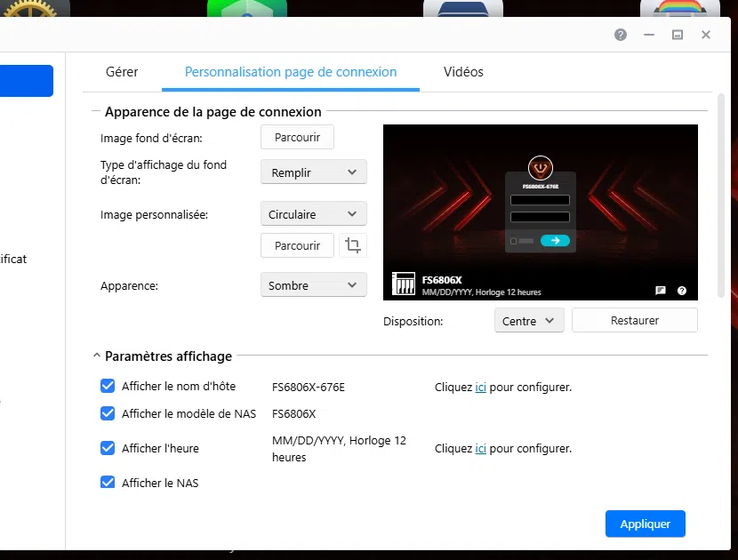The width and height of the screenshot is (738, 560).
Task: Open the rainbow icon app on desktop
Action: (680, 8)
